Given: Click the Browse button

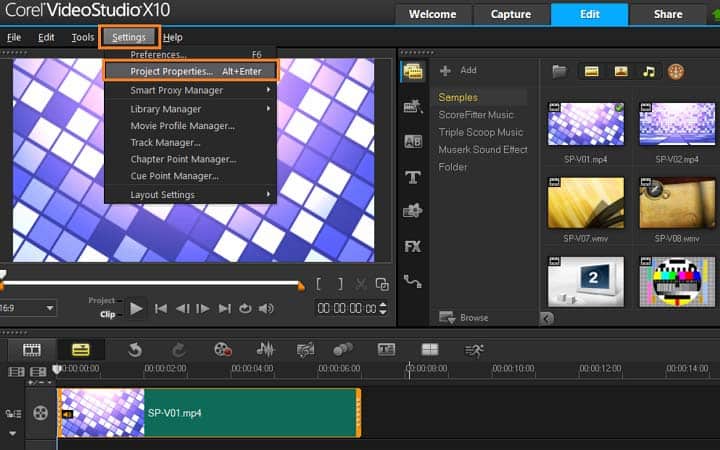Looking at the screenshot, I should point(464,317).
